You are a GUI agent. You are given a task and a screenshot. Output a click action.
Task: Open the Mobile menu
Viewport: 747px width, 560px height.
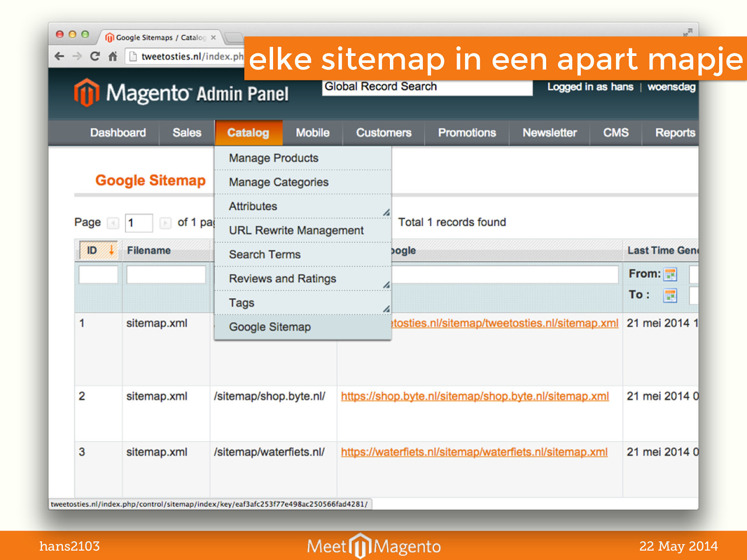point(313,133)
